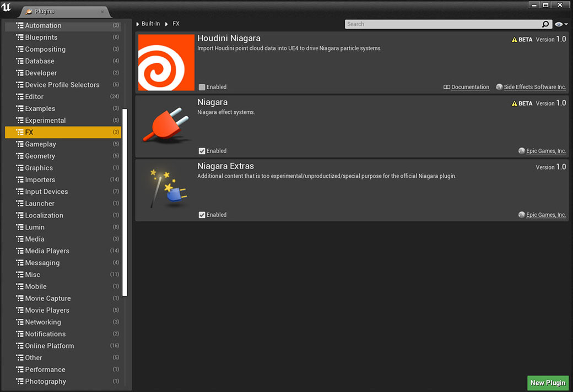Click the Niagara Extras wand icon
The height and width of the screenshot is (392, 573).
(x=167, y=188)
